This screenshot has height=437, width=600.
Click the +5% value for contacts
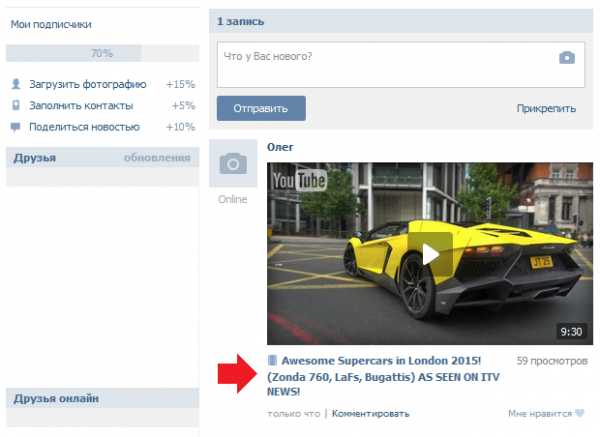tap(183, 106)
